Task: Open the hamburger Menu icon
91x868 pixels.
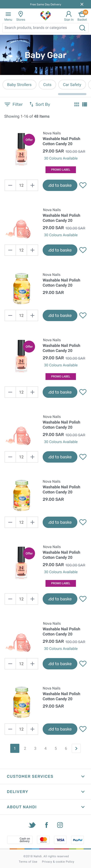Action: point(8,14)
